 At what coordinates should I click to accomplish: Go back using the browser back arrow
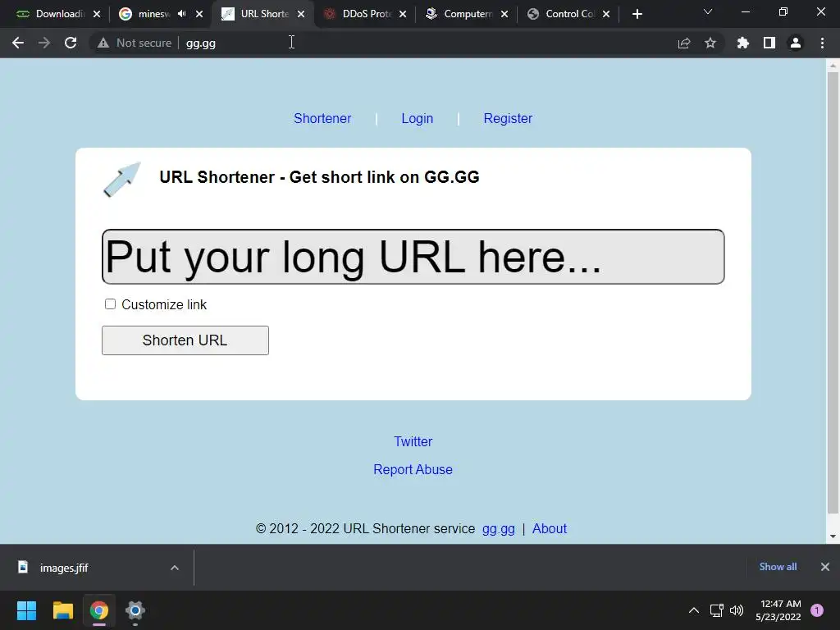pos(18,43)
